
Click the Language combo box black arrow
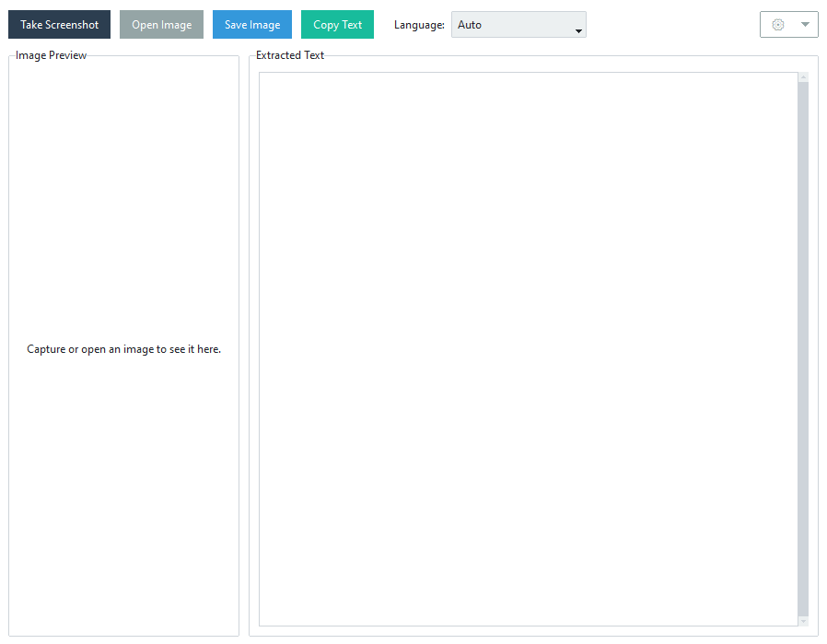pyautogui.click(x=578, y=30)
